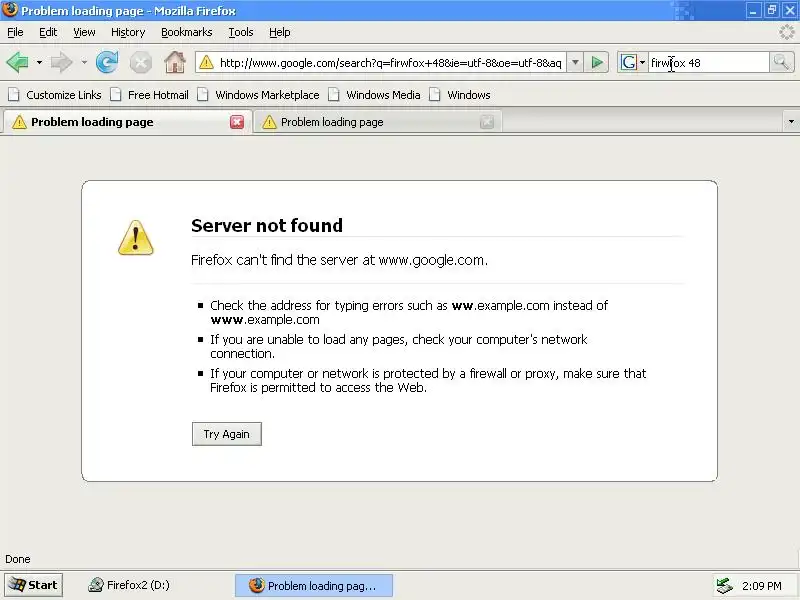The height and width of the screenshot is (600, 800).
Task: Open the Edit menu
Action: point(48,32)
